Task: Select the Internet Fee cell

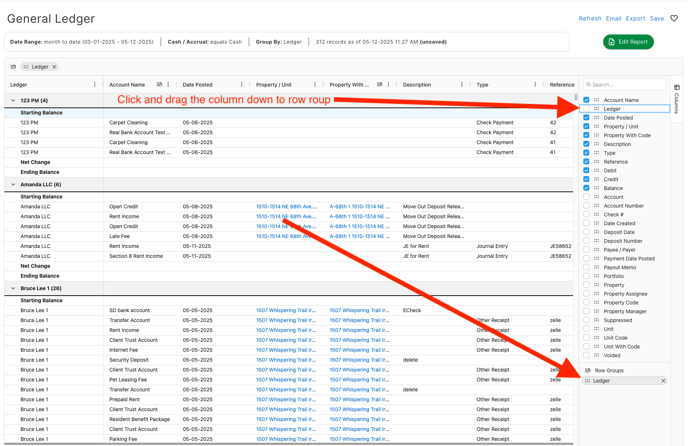Action: click(x=123, y=350)
